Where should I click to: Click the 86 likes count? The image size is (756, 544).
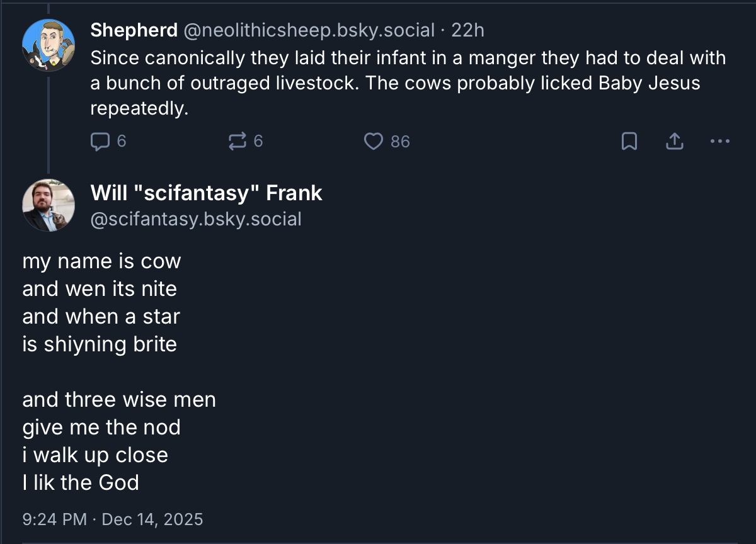point(400,142)
